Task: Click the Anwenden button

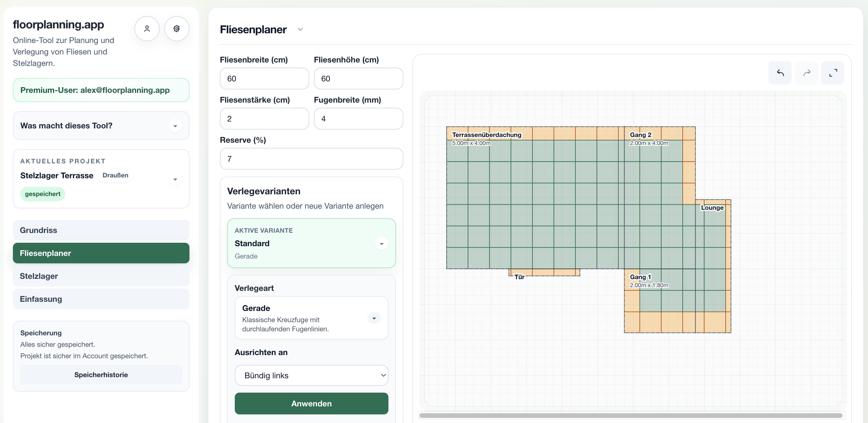Action: (311, 404)
